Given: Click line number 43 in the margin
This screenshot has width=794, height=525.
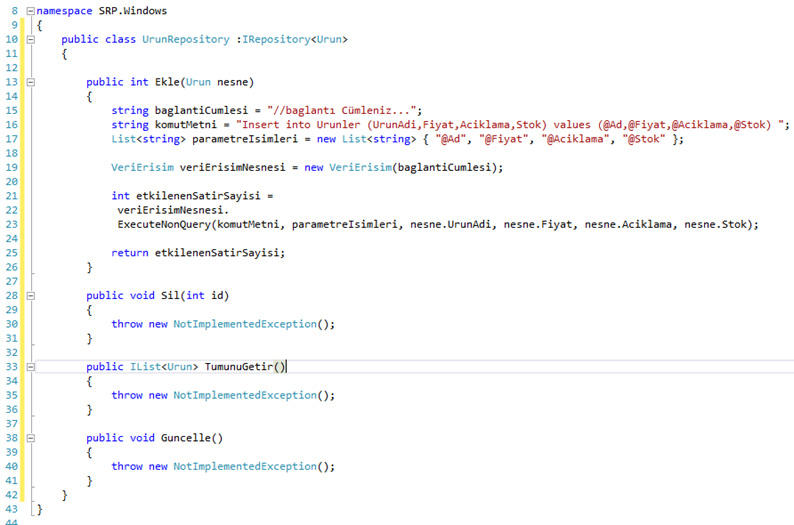Looking at the screenshot, I should point(12,509).
